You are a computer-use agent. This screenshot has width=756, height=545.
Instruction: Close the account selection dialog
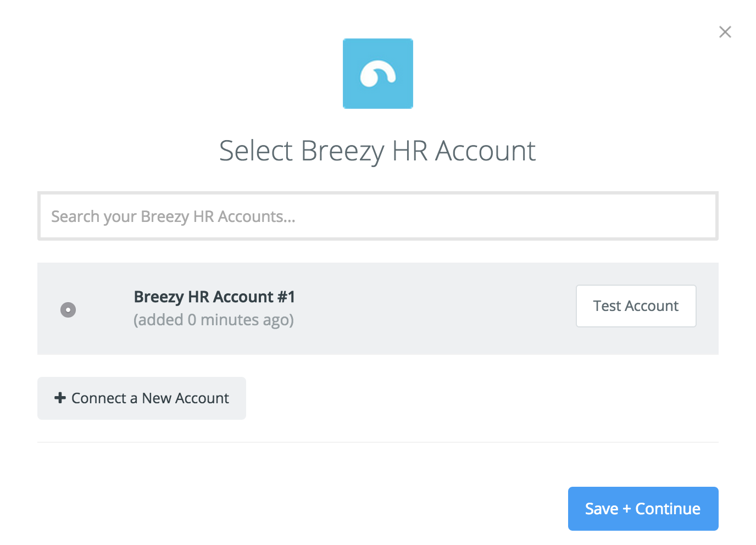(x=725, y=32)
